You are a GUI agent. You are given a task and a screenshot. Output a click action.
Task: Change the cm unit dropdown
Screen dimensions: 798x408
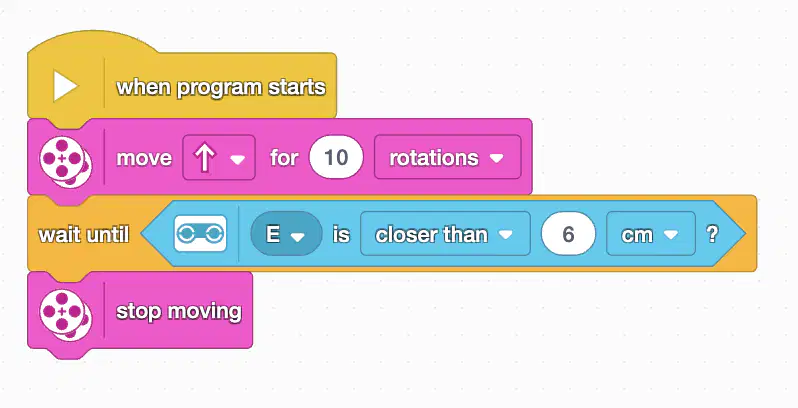pos(651,234)
